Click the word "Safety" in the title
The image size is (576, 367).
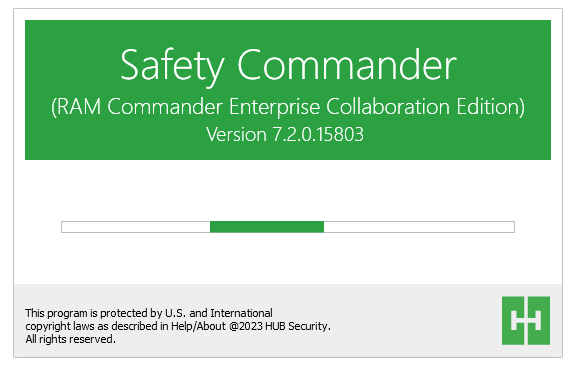[x=172, y=66]
